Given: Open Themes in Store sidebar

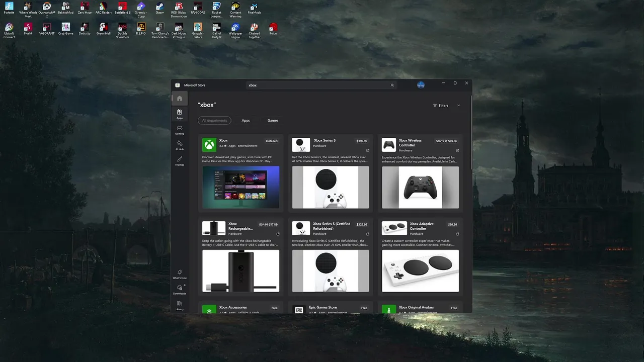Looking at the screenshot, I should coord(180,161).
